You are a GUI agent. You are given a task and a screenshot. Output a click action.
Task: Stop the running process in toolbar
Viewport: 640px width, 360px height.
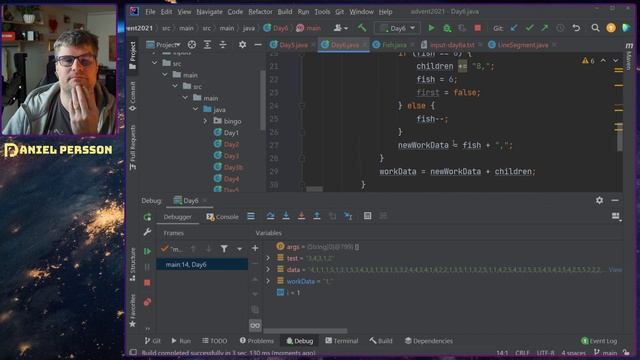pyautogui.click(x=477, y=28)
